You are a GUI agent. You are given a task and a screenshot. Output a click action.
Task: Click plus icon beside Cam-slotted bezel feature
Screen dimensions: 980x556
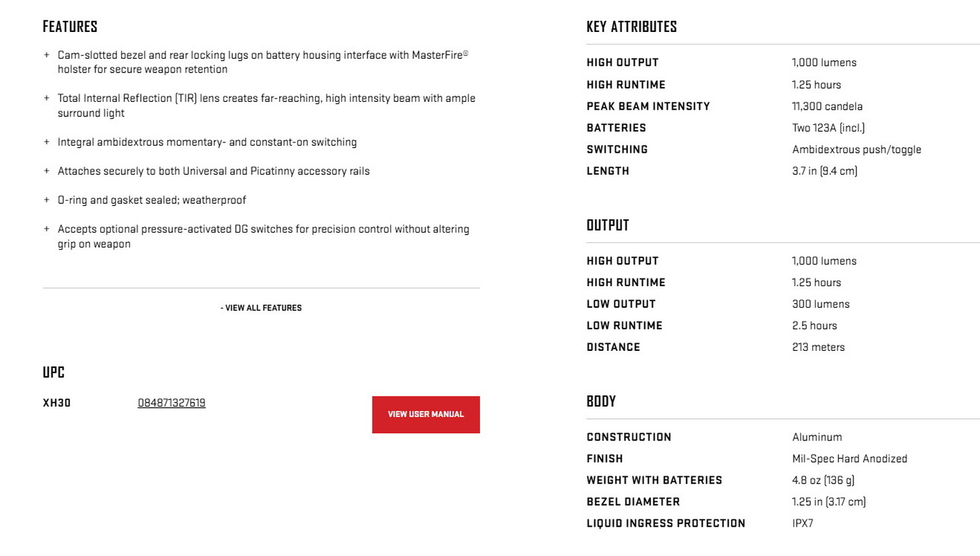coord(46,56)
